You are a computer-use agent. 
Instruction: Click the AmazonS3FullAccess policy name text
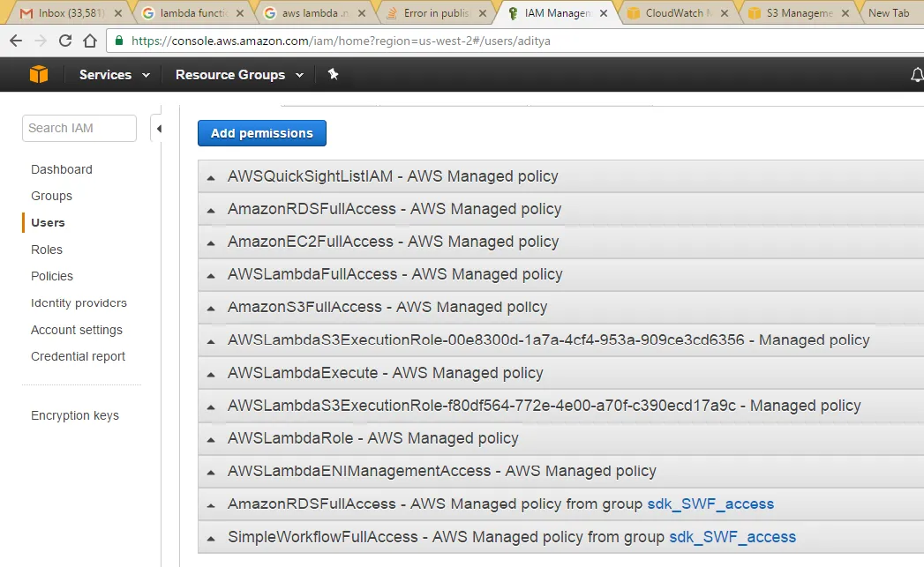(304, 308)
